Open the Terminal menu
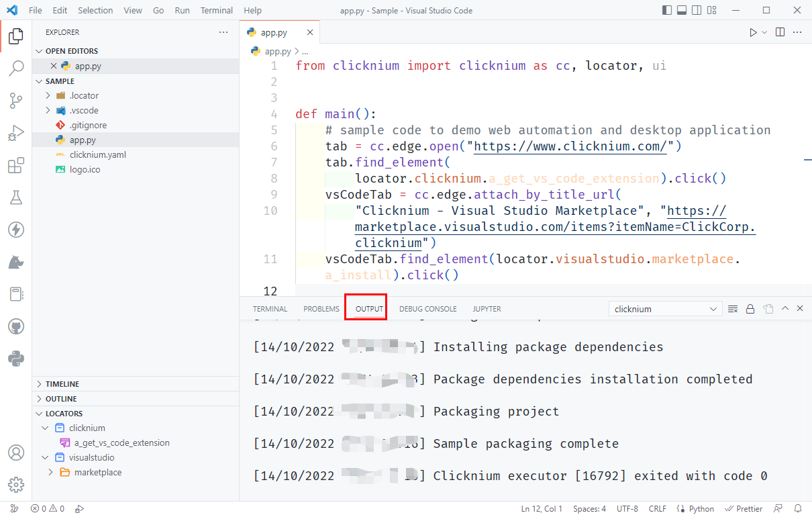 (216, 11)
